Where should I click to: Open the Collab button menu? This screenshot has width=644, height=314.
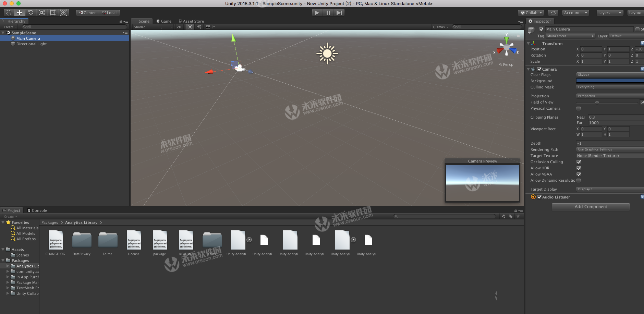[x=531, y=13]
